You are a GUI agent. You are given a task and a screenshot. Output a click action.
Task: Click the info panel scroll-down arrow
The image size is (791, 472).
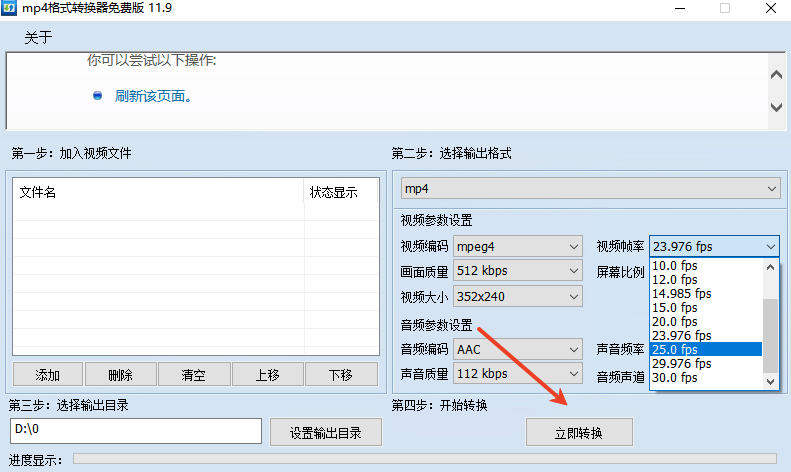coord(776,107)
